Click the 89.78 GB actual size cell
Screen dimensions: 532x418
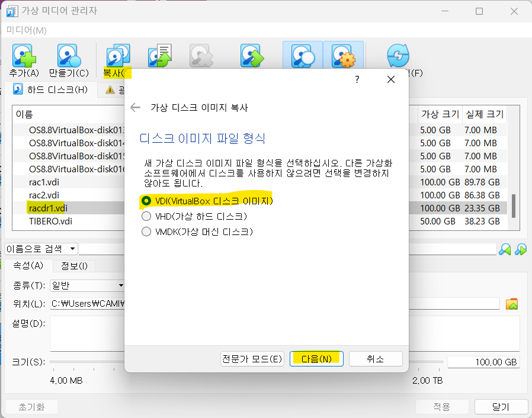pos(482,182)
